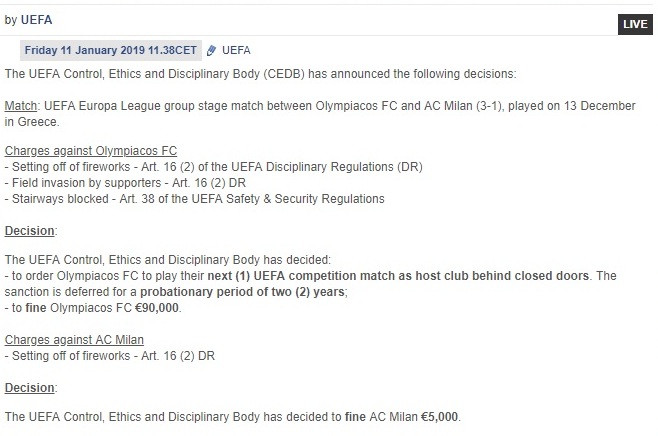Click the Stairways blocked charge line
This screenshot has width=658, height=436.
[x=195, y=198]
